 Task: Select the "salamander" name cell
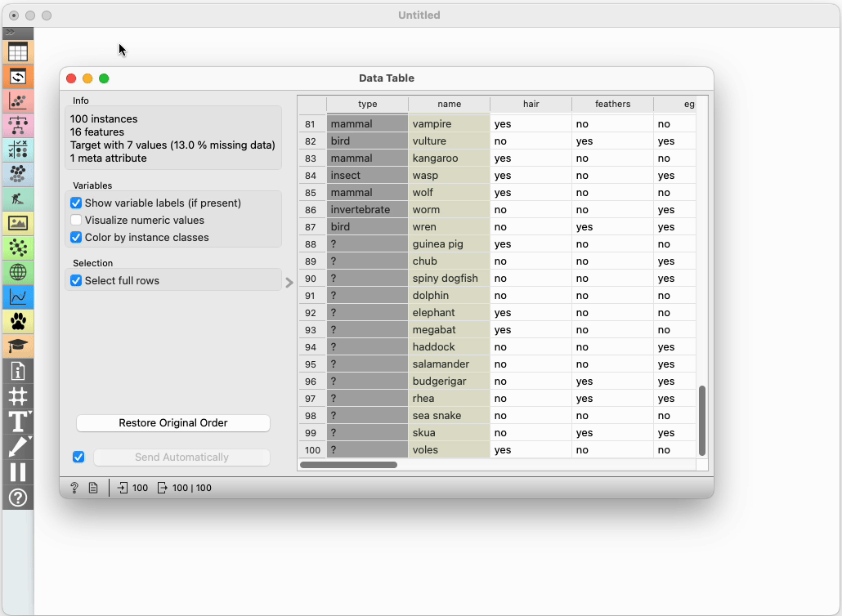449,364
